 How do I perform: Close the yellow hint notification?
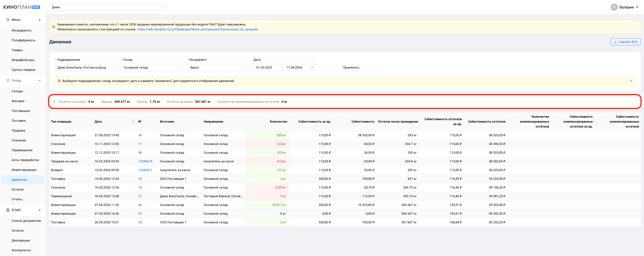(x=631, y=81)
